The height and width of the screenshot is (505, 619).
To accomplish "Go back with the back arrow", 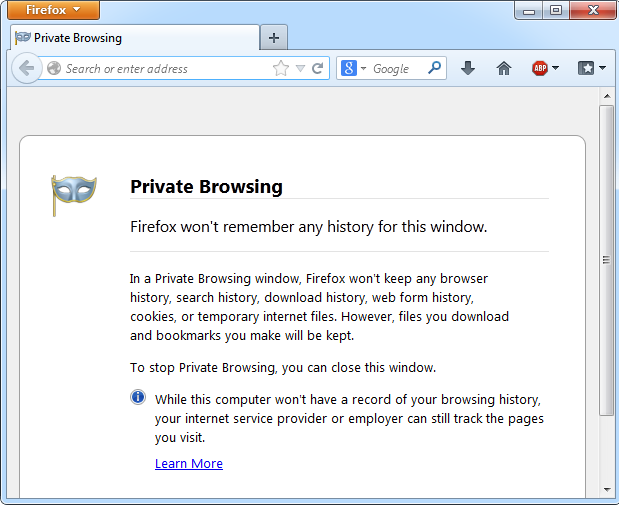I will (x=27, y=68).
